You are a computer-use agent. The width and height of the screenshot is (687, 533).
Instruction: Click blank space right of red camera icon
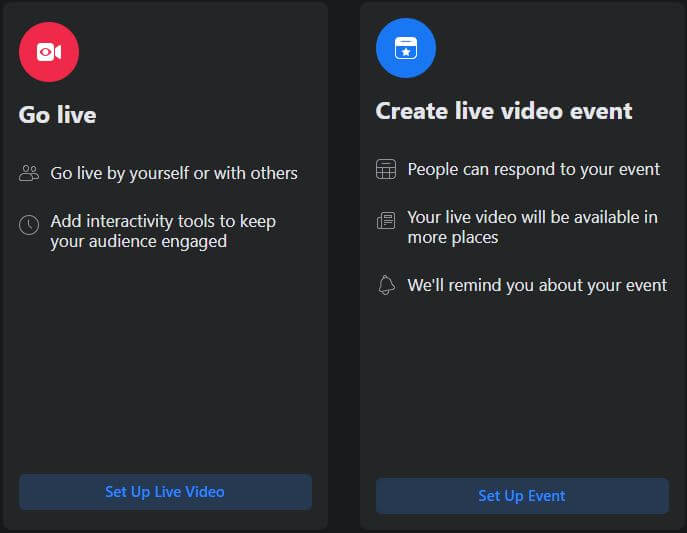tap(200, 52)
